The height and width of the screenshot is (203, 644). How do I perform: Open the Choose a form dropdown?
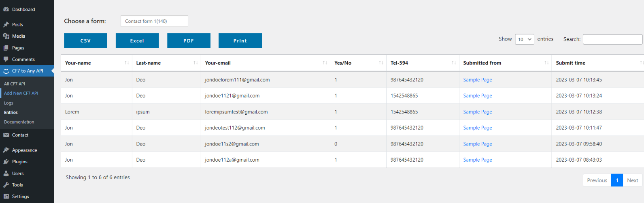(154, 21)
